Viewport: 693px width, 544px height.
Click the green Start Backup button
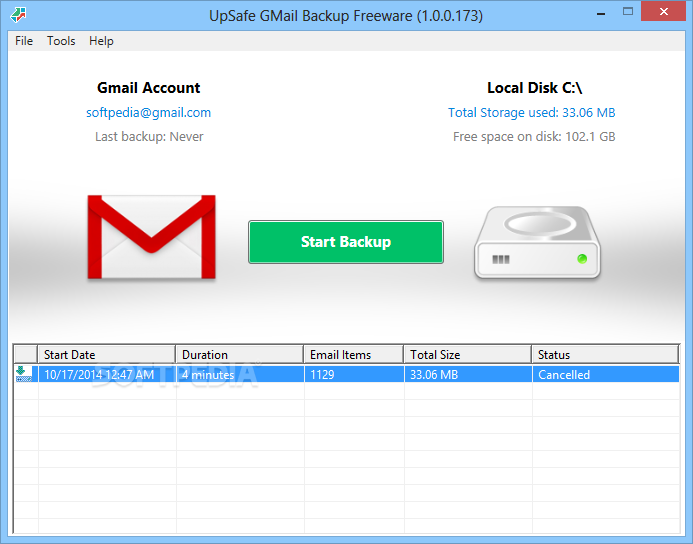[x=346, y=242]
